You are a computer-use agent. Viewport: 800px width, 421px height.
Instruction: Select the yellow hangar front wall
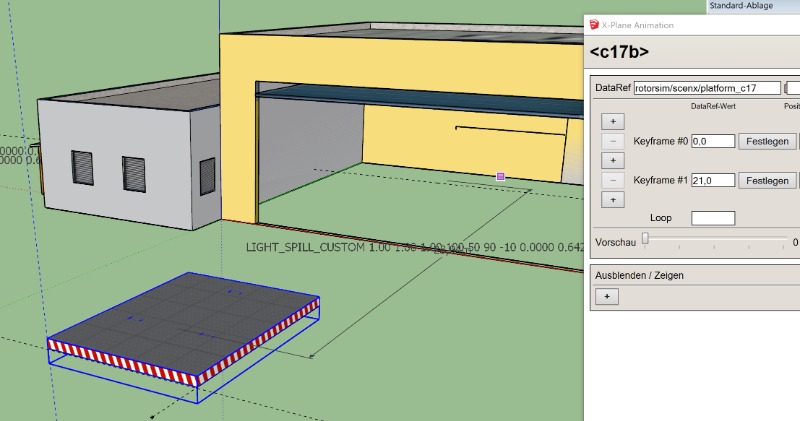pos(238,120)
